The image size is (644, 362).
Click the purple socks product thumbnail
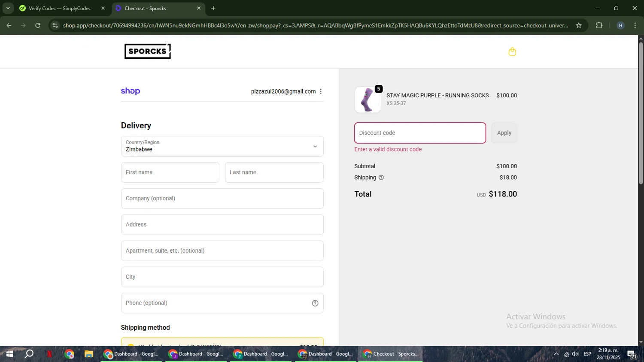[x=368, y=100]
